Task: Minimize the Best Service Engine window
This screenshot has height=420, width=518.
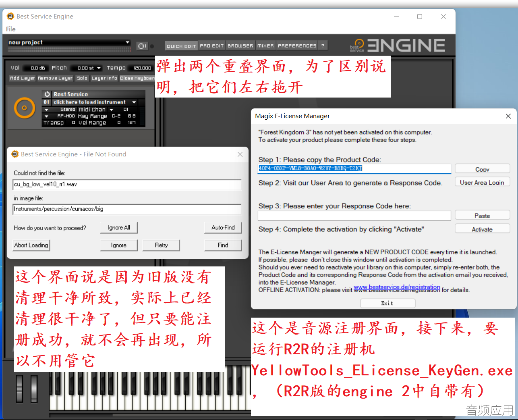Action: pos(396,17)
